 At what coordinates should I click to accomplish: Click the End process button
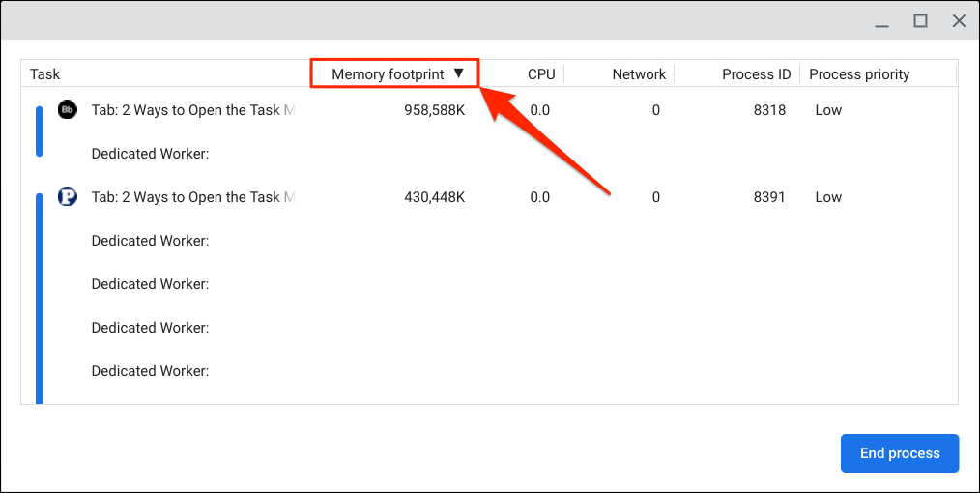click(900, 453)
